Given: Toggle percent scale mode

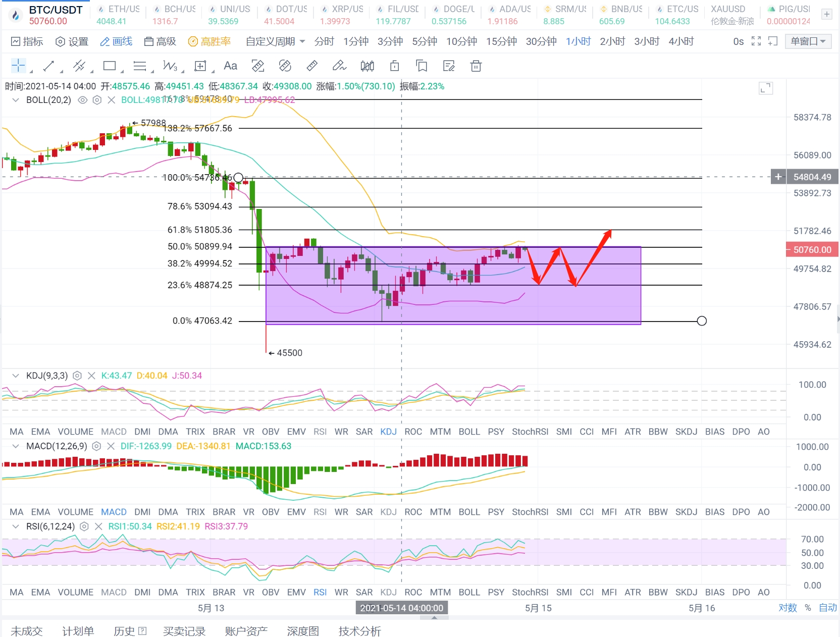Looking at the screenshot, I should click(808, 608).
